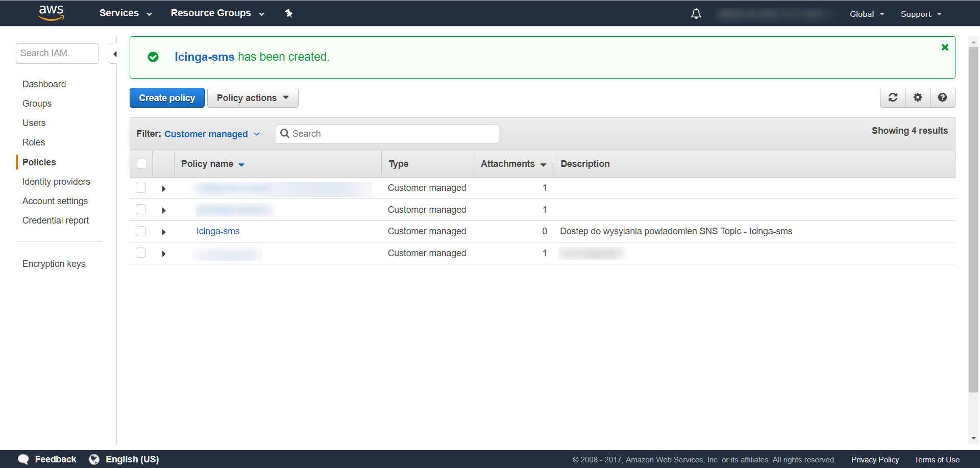Screen dimensions: 980x468
Task: Click the Type column header
Action: [399, 164]
